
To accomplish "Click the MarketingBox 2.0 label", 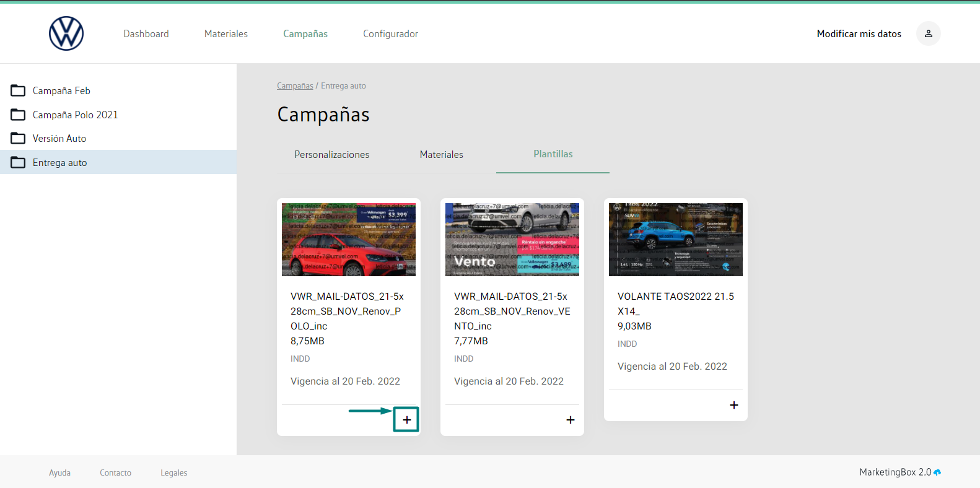I will click(x=895, y=472).
